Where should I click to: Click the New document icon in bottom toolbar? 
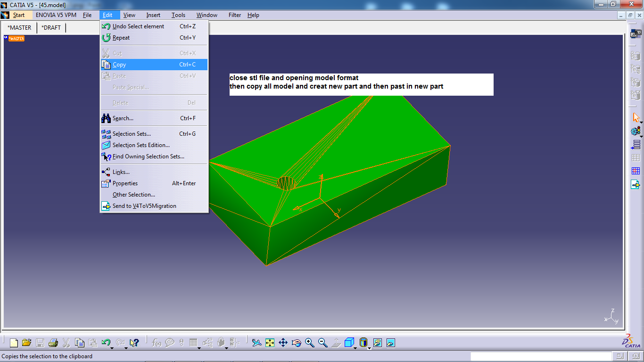tap(14, 343)
